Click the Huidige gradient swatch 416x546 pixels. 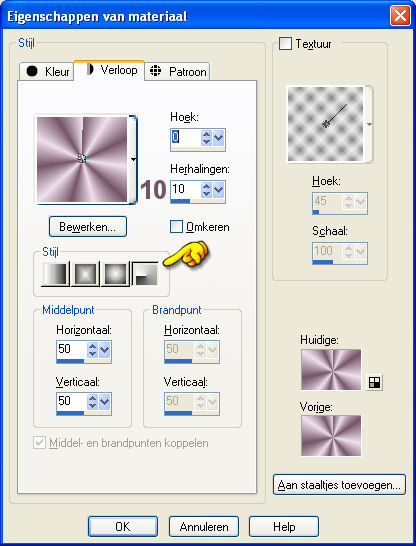tap(331, 370)
